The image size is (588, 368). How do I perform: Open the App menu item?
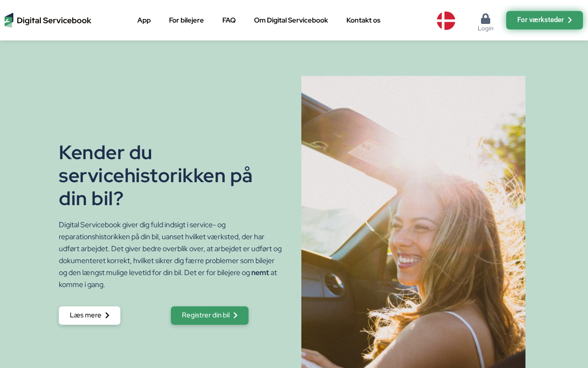pos(144,20)
